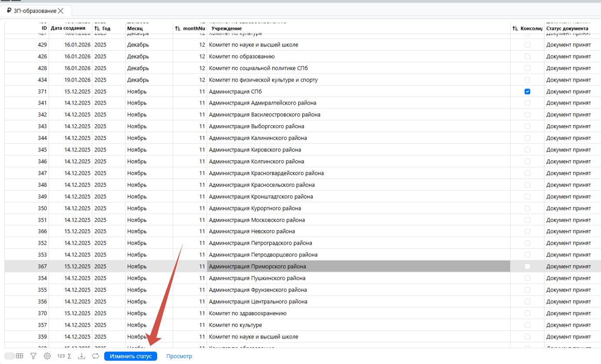Viewport: 601px width, 364px height.
Task: Open table settings gear icon
Action: (x=47, y=356)
